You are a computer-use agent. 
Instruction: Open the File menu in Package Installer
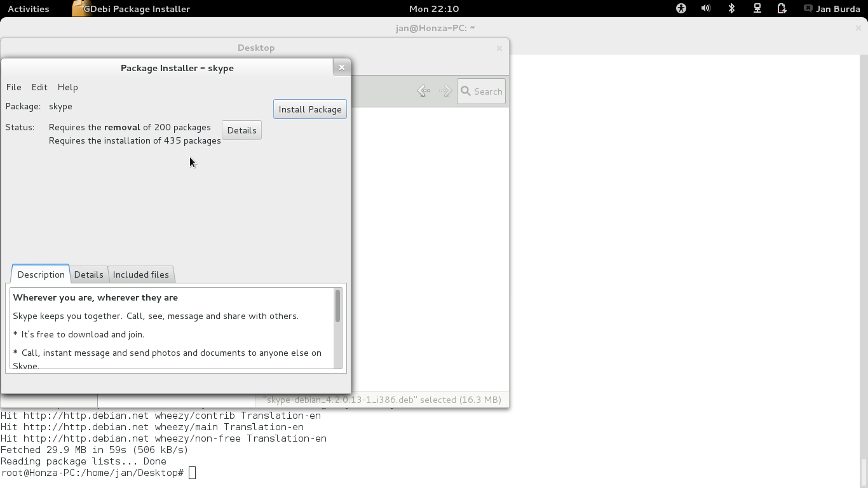[x=13, y=87]
